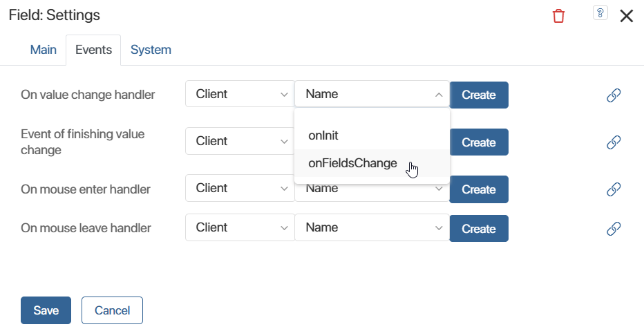Switch to the Main tab

point(43,50)
